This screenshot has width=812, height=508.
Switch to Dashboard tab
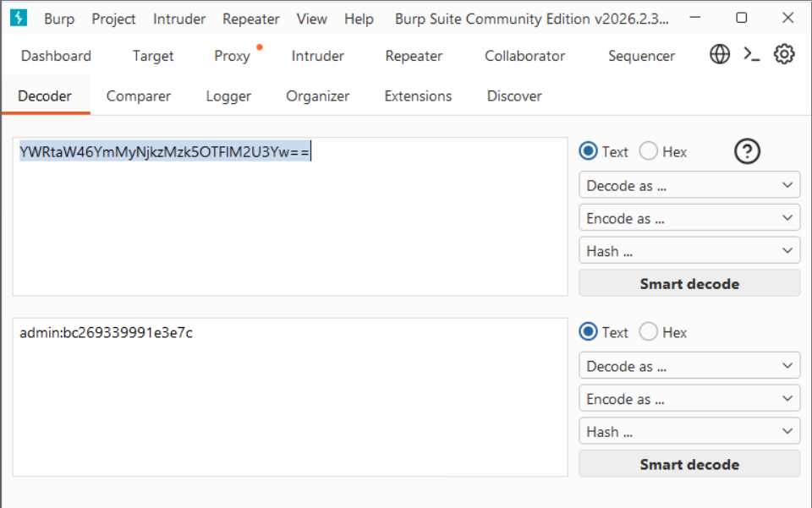tap(56, 56)
